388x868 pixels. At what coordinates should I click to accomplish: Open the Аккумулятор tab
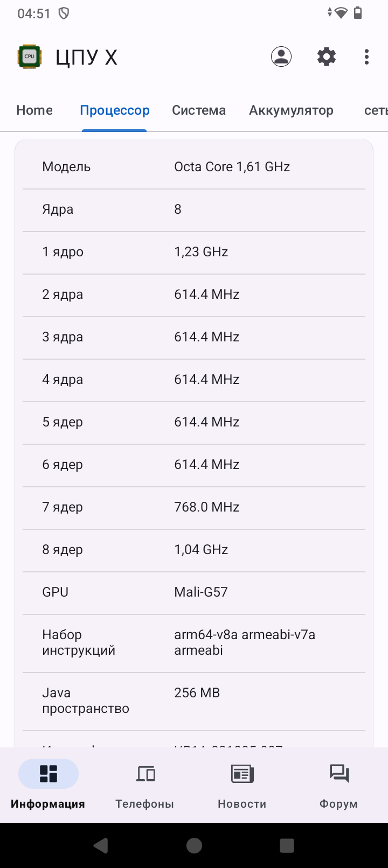pos(291,110)
